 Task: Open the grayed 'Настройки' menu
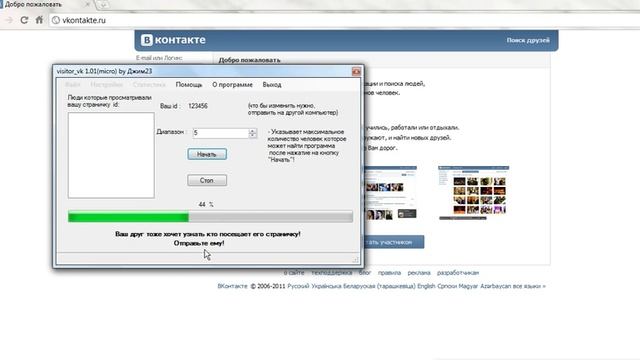click(x=107, y=85)
